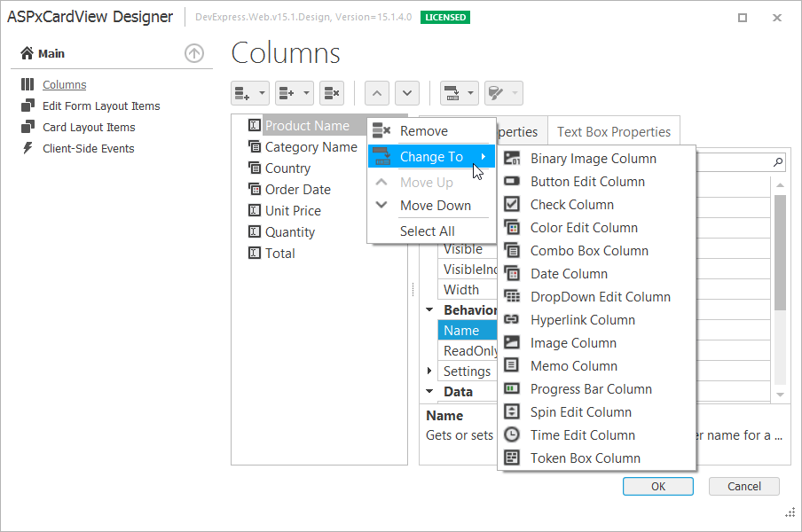Click the move down toolbar arrow

tap(406, 93)
